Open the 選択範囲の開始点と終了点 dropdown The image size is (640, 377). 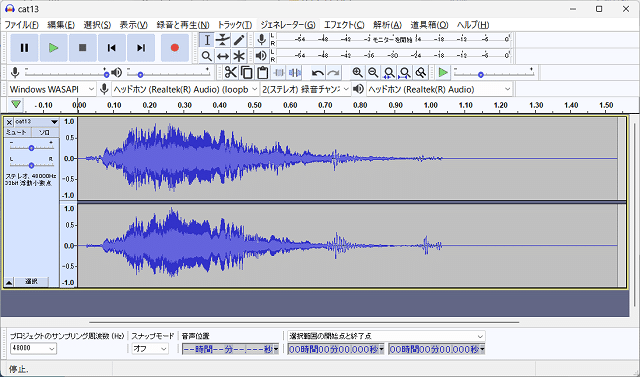pos(386,336)
